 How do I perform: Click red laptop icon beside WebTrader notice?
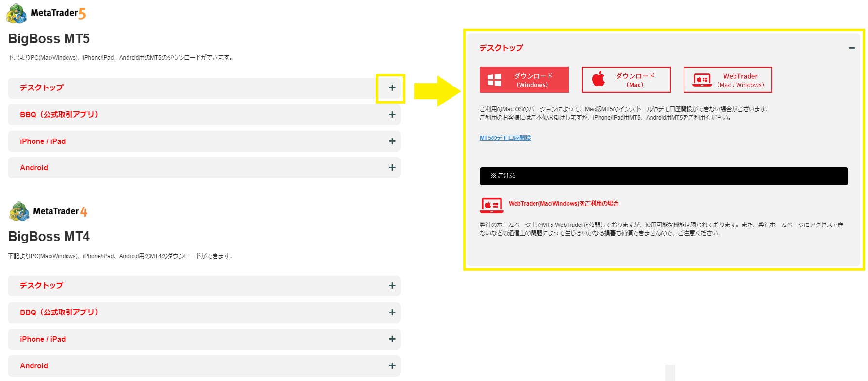click(x=492, y=206)
